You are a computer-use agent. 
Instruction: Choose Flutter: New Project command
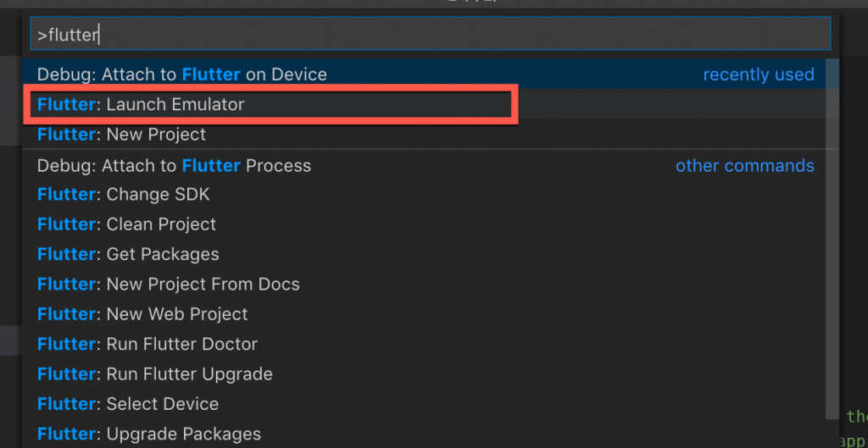click(121, 135)
